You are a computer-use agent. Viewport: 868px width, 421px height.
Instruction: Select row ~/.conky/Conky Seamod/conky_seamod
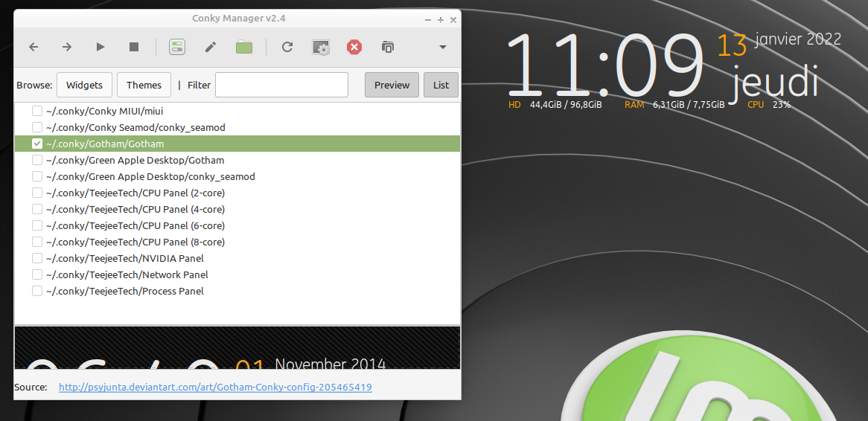[x=237, y=127]
